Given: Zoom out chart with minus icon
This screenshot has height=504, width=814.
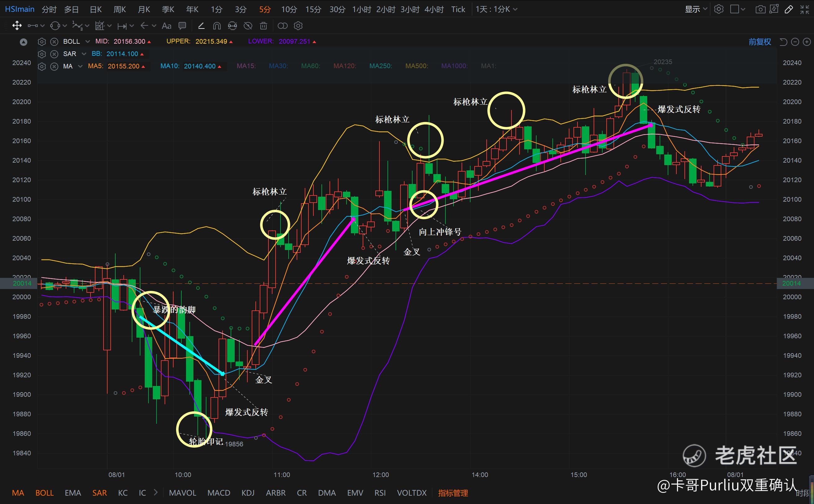Looking at the screenshot, I should click(x=795, y=42).
